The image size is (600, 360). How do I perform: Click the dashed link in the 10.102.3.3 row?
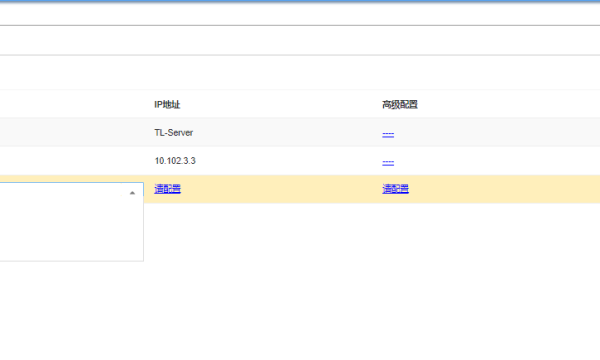(x=388, y=162)
